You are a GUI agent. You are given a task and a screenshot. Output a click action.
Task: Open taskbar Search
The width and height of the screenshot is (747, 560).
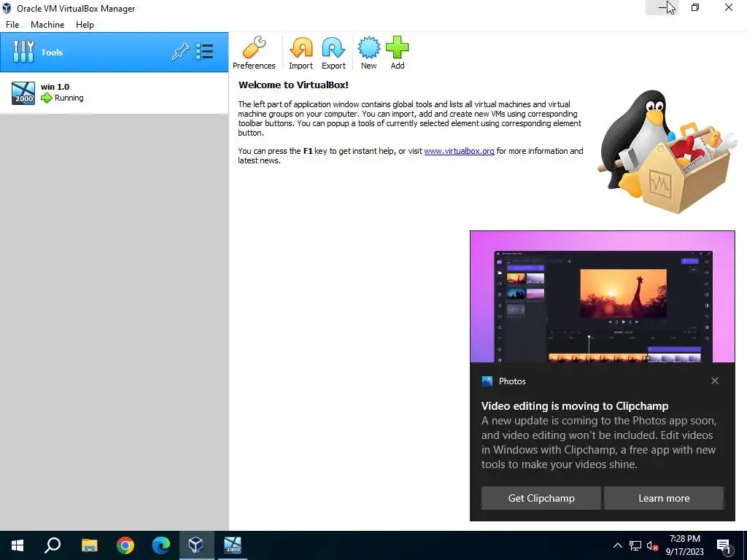[x=53, y=545]
